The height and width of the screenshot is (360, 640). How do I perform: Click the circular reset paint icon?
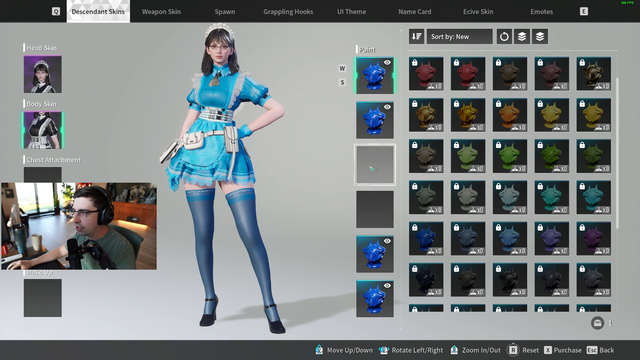[504, 36]
